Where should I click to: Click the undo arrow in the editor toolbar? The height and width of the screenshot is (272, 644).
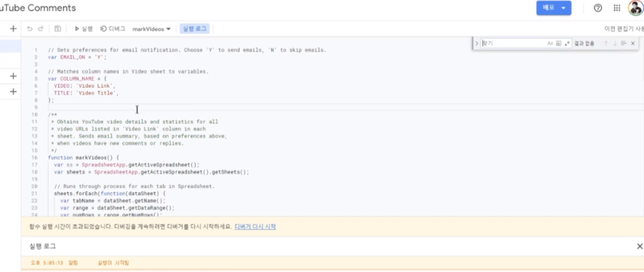pos(29,29)
